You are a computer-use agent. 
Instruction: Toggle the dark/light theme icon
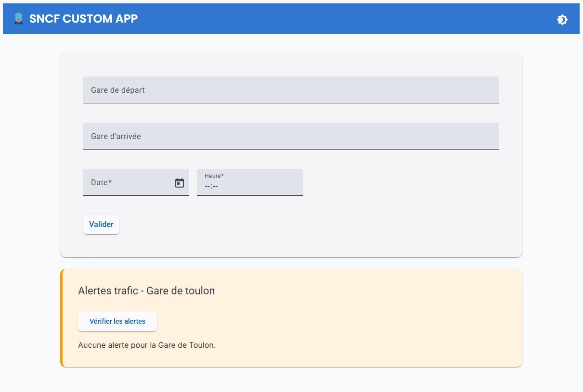(562, 20)
